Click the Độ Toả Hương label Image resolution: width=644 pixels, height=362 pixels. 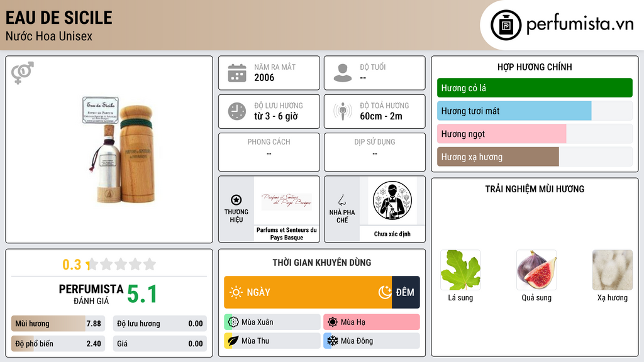click(384, 106)
